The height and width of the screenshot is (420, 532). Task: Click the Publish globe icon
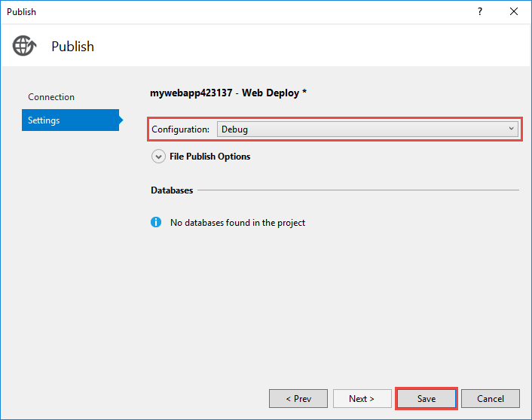pyautogui.click(x=24, y=46)
